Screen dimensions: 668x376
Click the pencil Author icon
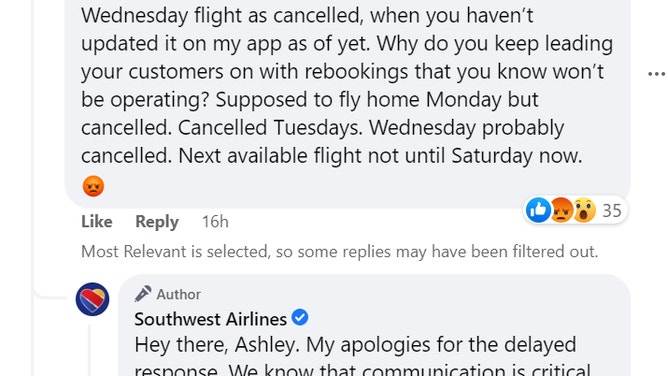point(143,294)
